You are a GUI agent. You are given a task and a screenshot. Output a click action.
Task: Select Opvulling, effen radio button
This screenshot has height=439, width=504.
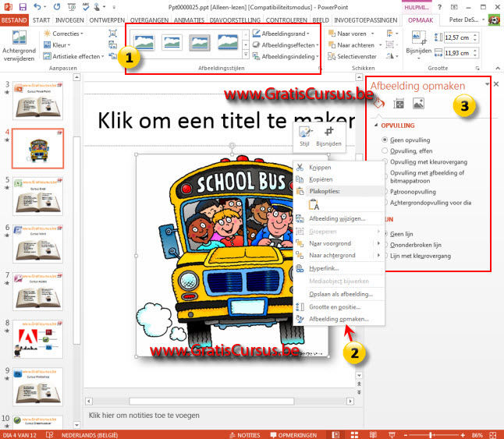pyautogui.click(x=385, y=150)
